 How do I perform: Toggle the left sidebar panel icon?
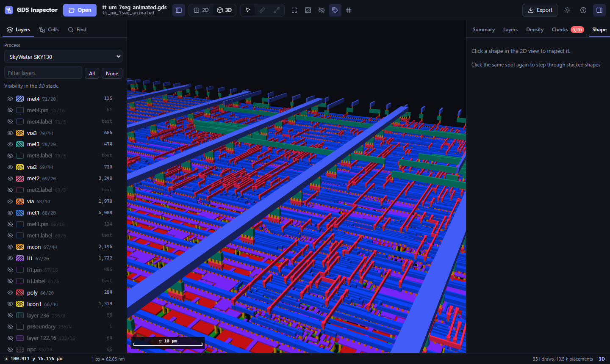point(179,10)
